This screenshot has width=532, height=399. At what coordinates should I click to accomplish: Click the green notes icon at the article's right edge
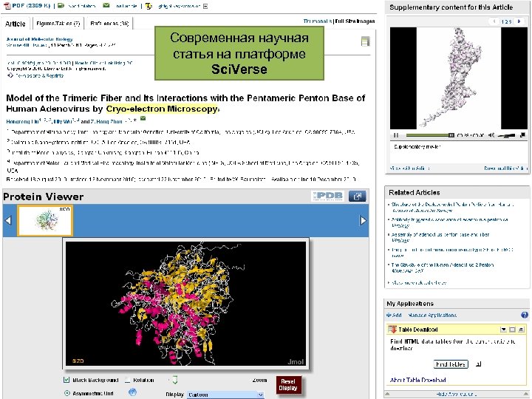point(365,41)
